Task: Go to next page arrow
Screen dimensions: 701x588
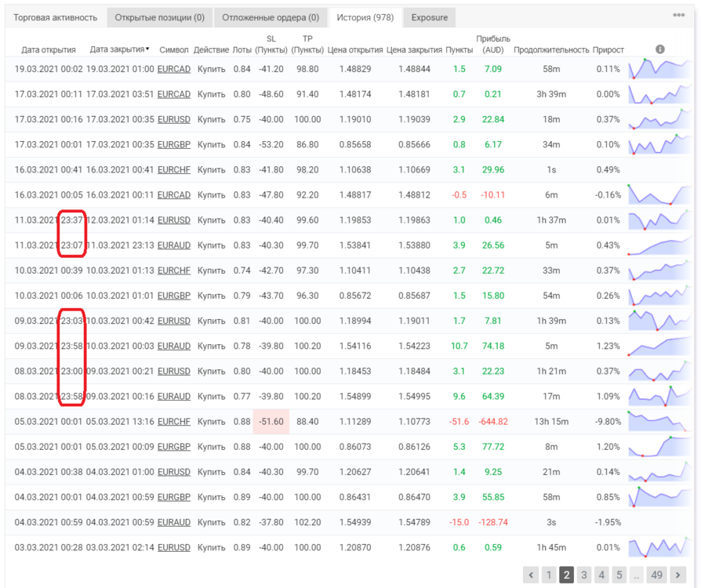Action: pos(677,575)
